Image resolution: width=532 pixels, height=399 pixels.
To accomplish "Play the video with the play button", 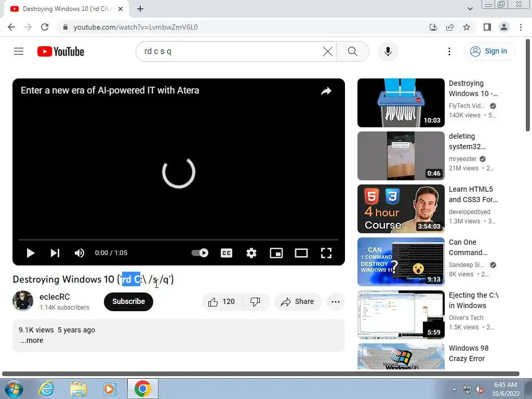I will click(31, 253).
